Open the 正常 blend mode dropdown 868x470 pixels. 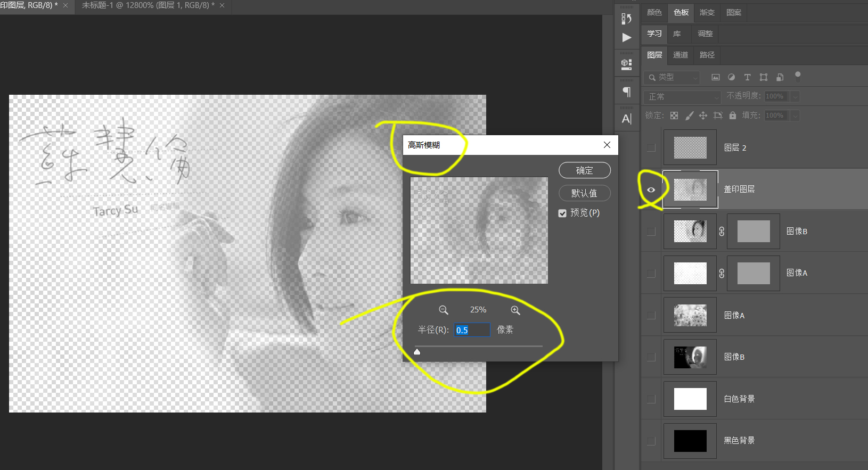click(x=682, y=97)
